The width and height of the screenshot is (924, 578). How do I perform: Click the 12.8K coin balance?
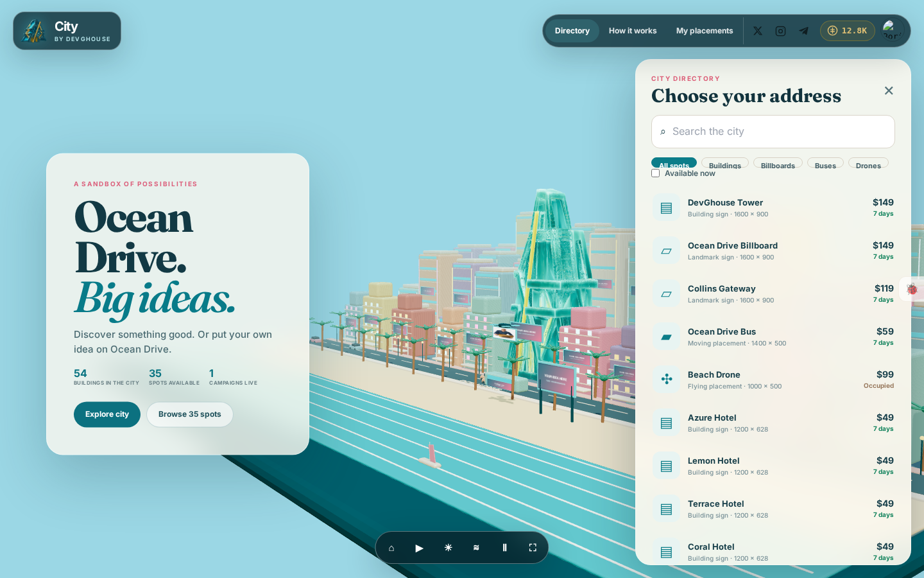(x=848, y=31)
